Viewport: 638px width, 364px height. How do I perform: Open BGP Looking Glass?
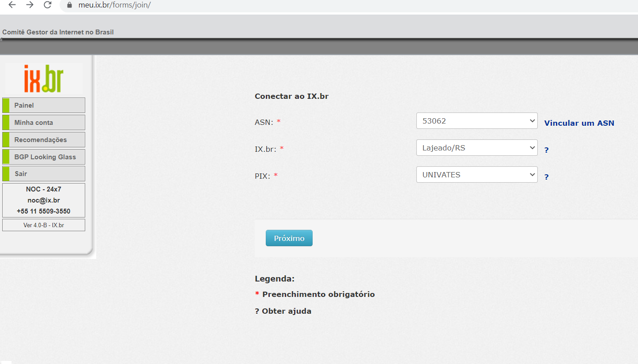click(44, 157)
